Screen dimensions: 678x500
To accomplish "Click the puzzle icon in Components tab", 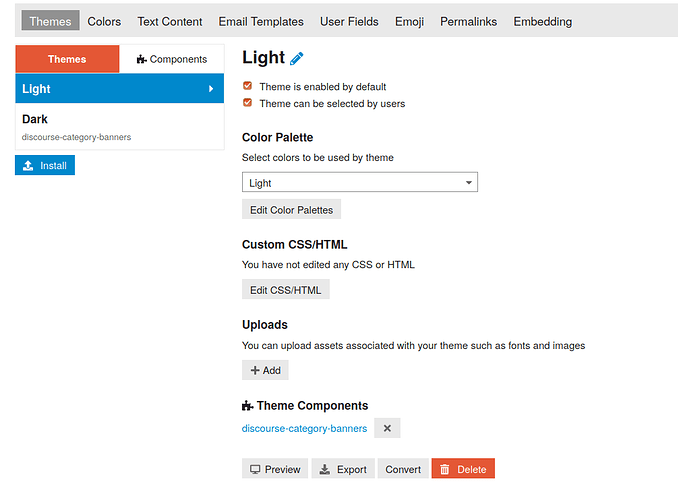I will [141, 59].
